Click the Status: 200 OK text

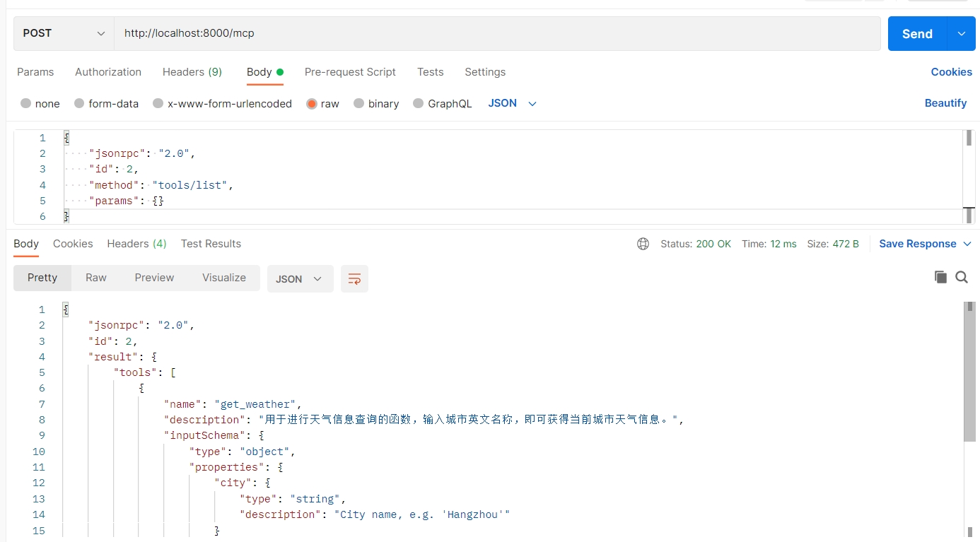tap(696, 244)
